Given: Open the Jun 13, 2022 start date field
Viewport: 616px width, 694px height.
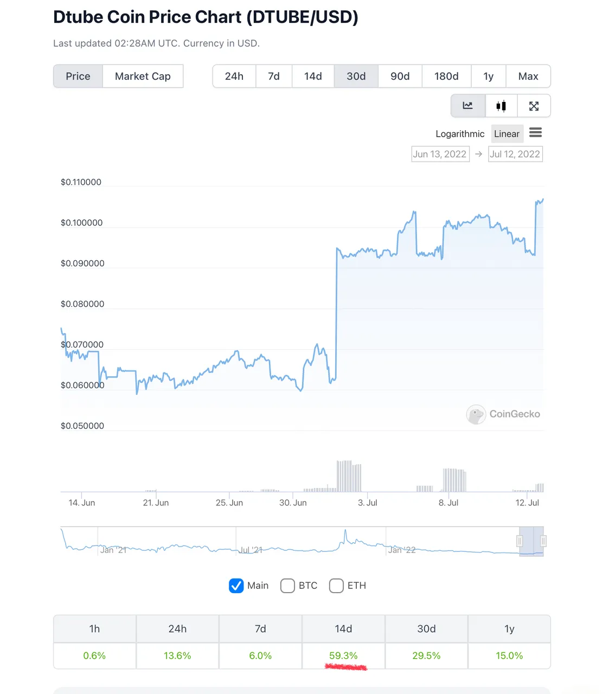Looking at the screenshot, I should pos(440,154).
